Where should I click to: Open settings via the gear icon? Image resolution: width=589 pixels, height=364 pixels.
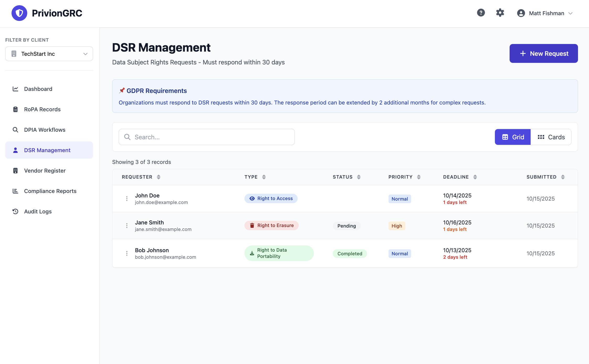click(500, 13)
